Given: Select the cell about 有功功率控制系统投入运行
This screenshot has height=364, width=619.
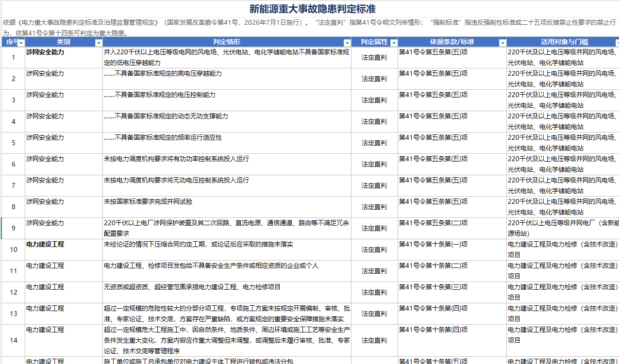Looking at the screenshot, I should [x=227, y=165].
